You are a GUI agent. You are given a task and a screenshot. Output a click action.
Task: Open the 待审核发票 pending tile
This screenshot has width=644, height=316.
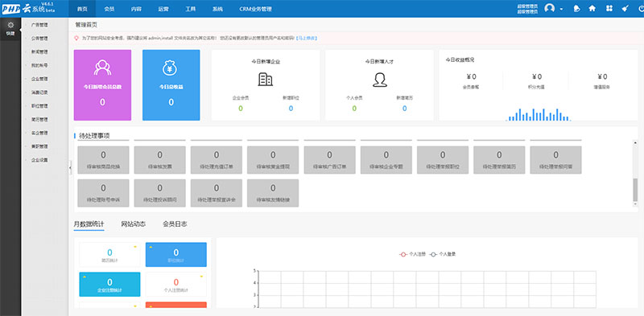tap(159, 160)
